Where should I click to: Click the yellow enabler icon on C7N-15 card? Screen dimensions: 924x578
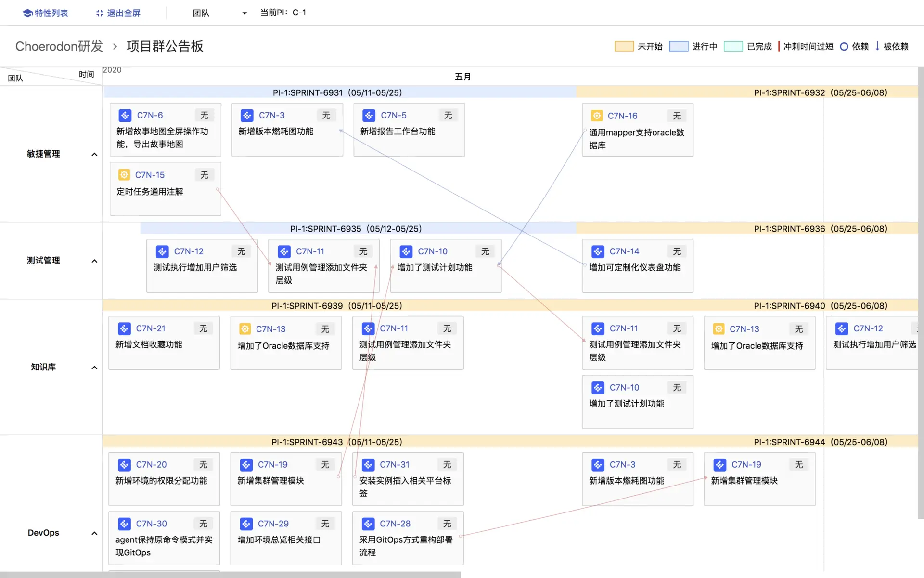[124, 175]
